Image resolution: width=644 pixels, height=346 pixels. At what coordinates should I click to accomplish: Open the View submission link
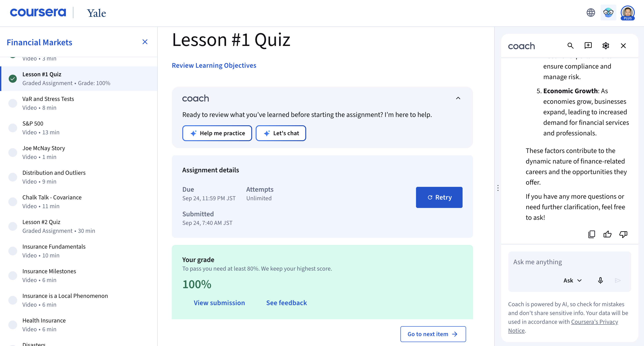tap(219, 303)
